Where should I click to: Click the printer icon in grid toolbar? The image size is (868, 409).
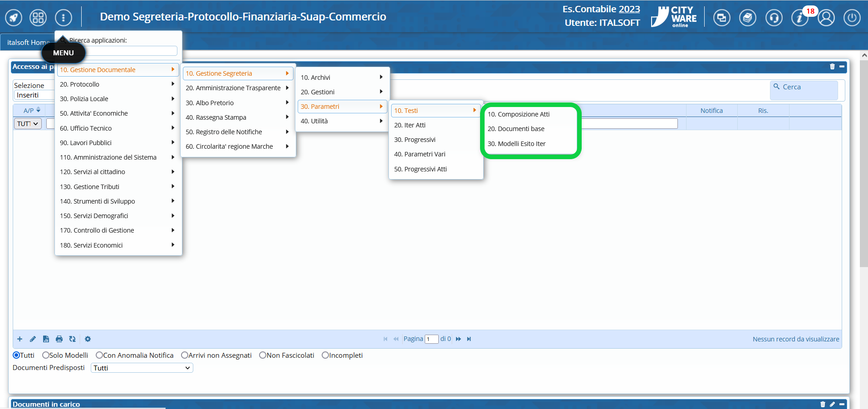(59, 339)
